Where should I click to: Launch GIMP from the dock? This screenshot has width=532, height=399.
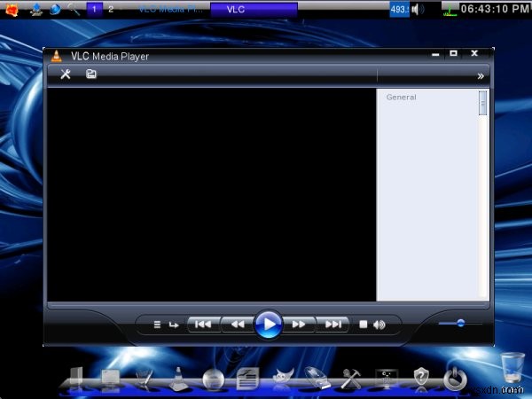point(283,377)
